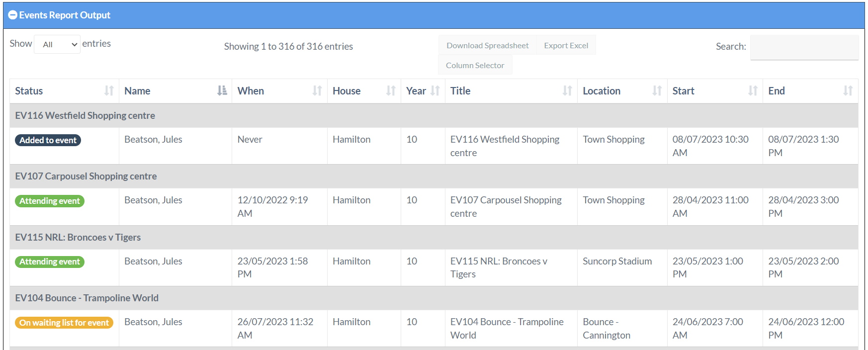868x350 pixels.
Task: Click the Start column header
Action: coord(715,91)
